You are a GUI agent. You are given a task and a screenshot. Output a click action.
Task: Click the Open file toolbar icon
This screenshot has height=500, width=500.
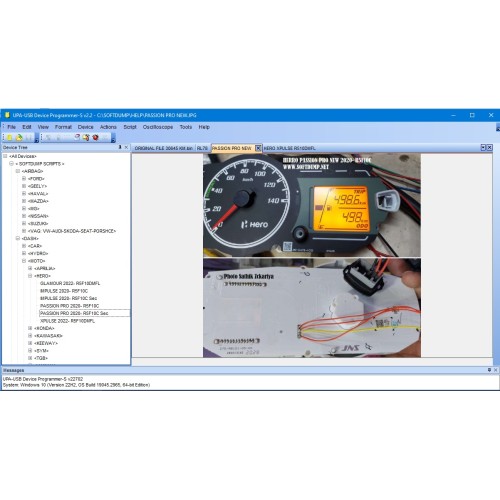pos(19,137)
